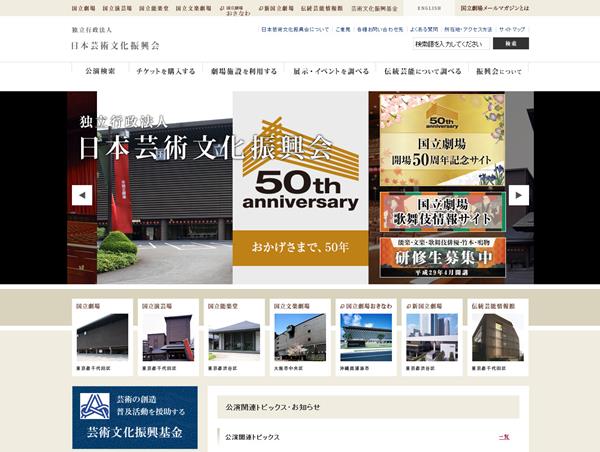The image size is (600, 452).
Task: Open the 国立演芸場 thumbnail card
Action: pyautogui.click(x=168, y=336)
